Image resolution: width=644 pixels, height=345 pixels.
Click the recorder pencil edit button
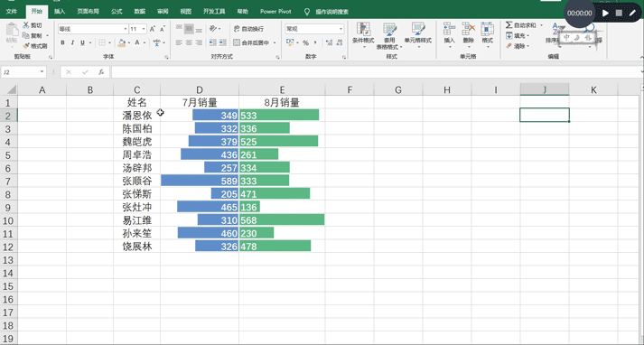tap(632, 14)
